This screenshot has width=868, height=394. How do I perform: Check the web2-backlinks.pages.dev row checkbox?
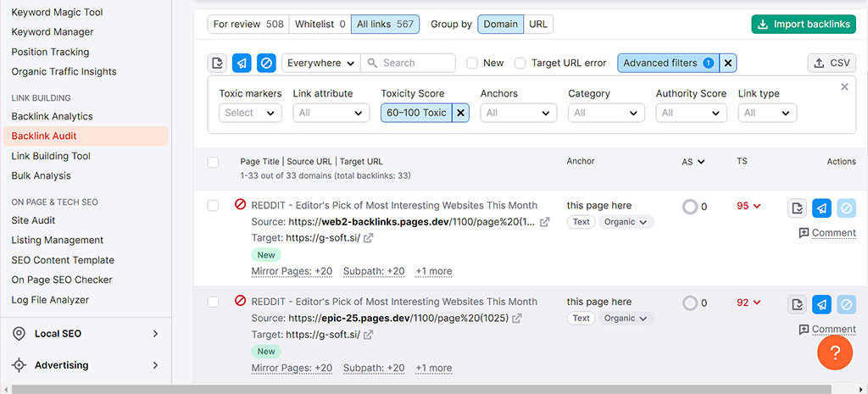pyautogui.click(x=213, y=206)
